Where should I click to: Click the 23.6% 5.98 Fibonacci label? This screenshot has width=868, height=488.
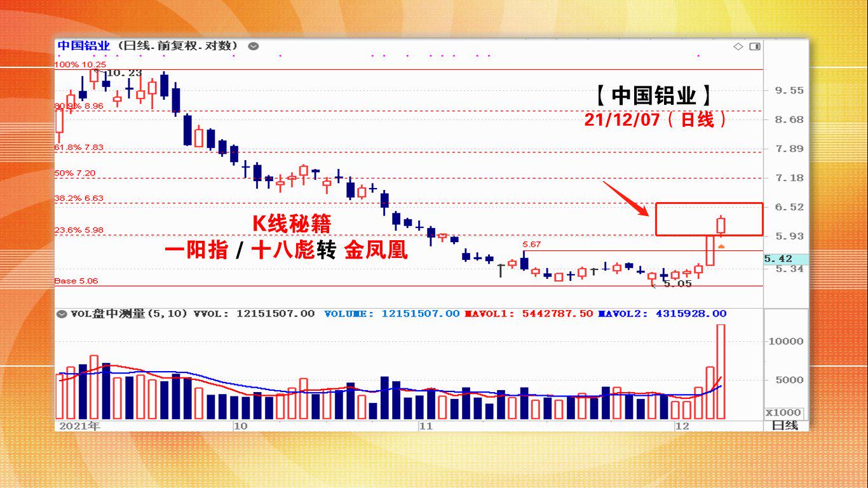[79, 230]
